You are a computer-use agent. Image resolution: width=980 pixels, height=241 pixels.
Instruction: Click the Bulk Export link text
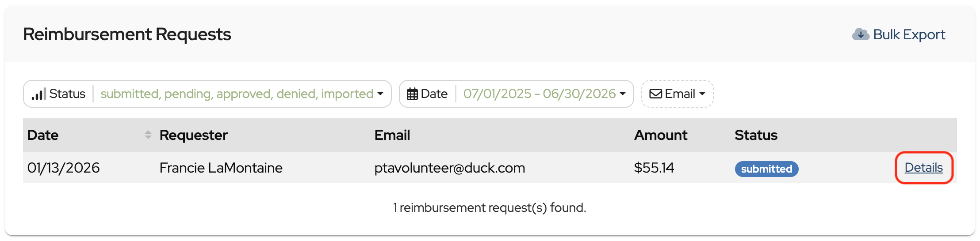(x=909, y=34)
